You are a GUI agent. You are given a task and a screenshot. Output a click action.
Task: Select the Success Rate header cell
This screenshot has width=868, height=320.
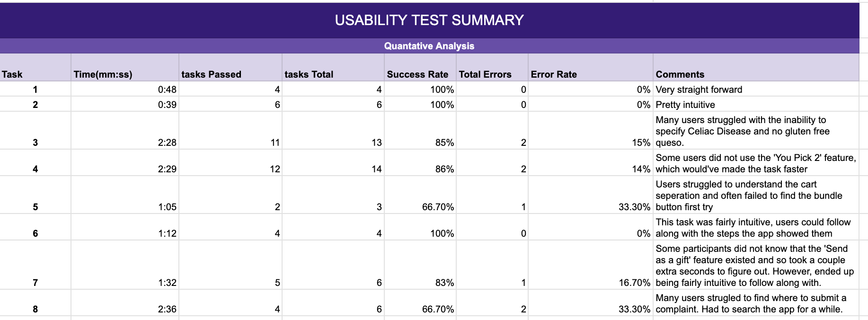coord(420,67)
